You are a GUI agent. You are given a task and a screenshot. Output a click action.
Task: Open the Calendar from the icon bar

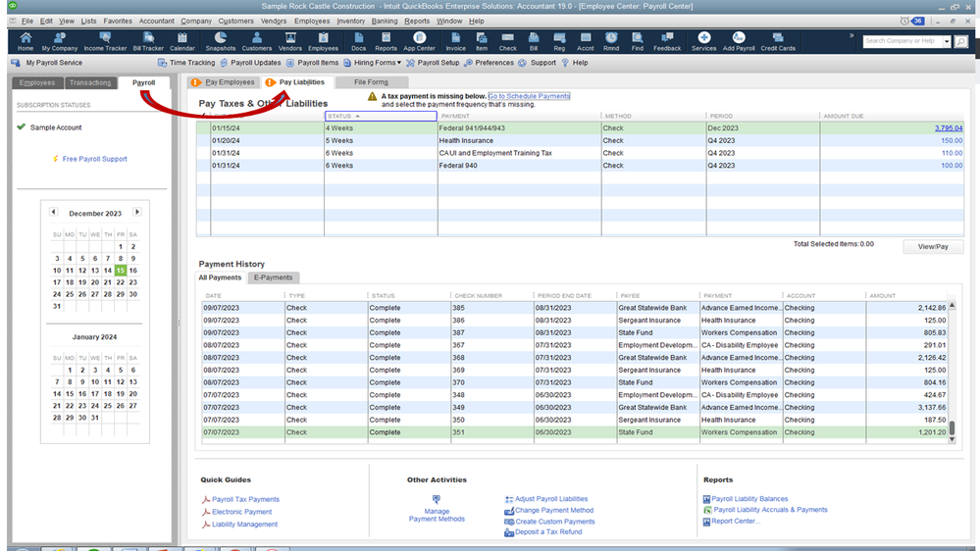(x=181, y=40)
